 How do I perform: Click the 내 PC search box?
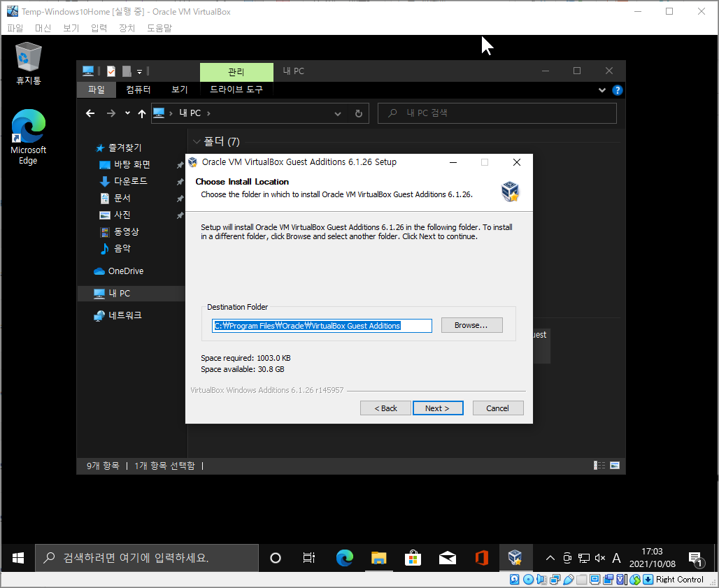coord(497,113)
